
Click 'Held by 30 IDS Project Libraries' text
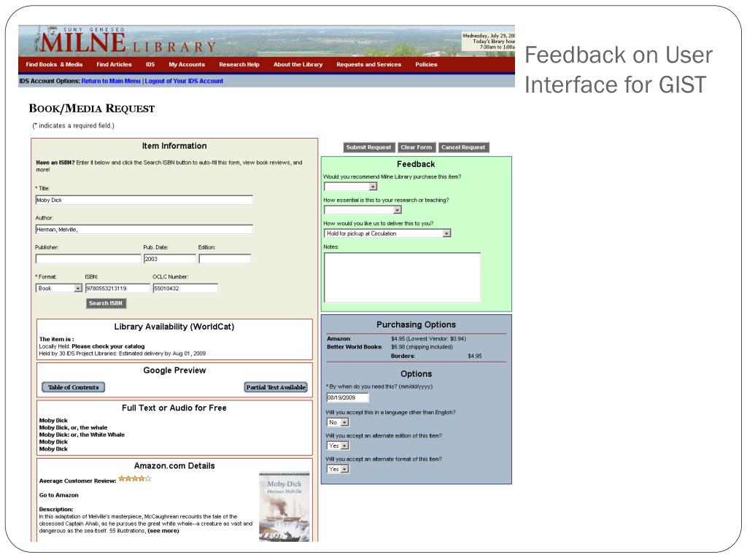77,354
